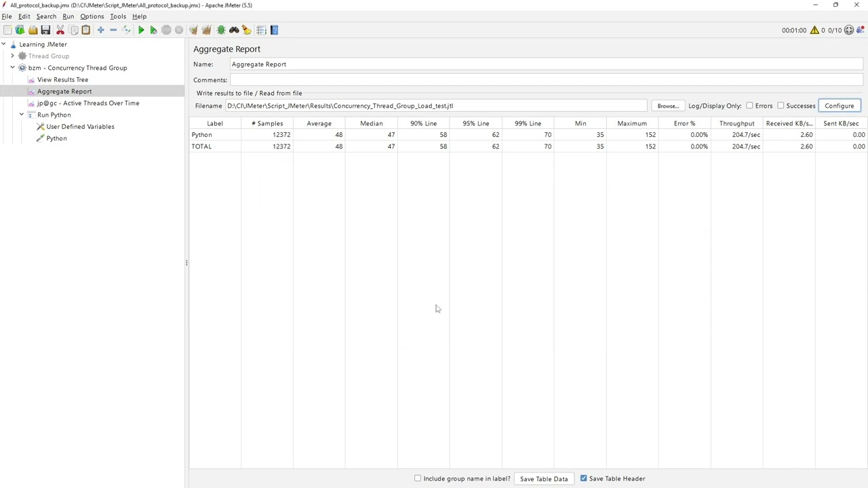The image size is (868, 488).
Task: Click the Cut scissors icon
Action: pyautogui.click(x=60, y=30)
